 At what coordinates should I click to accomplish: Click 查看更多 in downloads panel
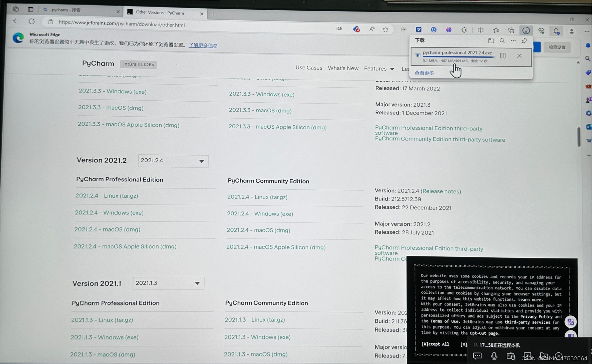click(424, 73)
